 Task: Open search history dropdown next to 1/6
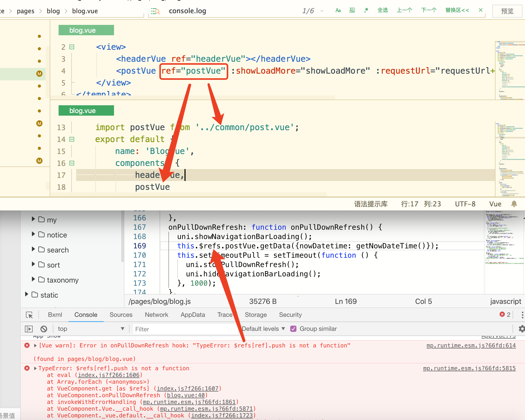pos(322,11)
